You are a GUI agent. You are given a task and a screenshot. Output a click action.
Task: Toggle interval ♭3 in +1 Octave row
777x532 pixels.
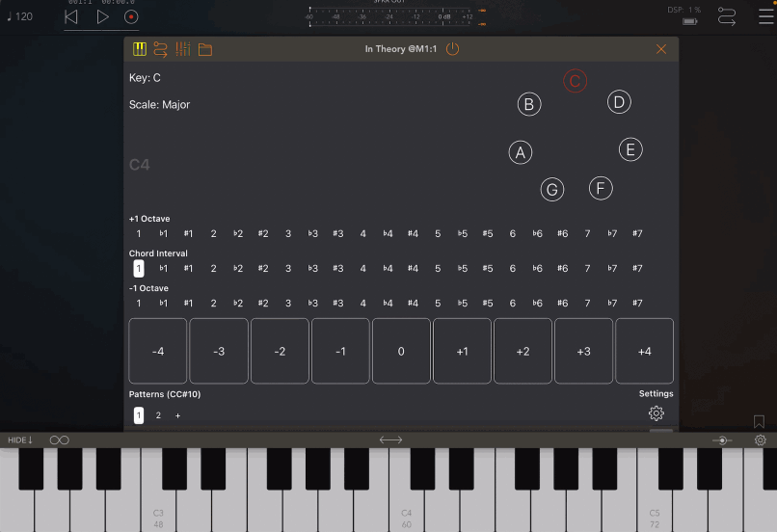312,234
